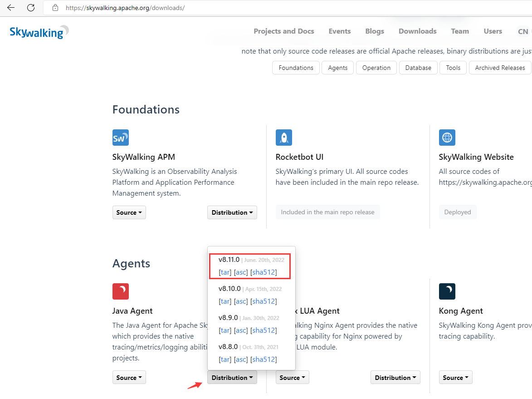This screenshot has width=532, height=399.
Task: Click the Kong Agent heading
Action: coord(461,311)
